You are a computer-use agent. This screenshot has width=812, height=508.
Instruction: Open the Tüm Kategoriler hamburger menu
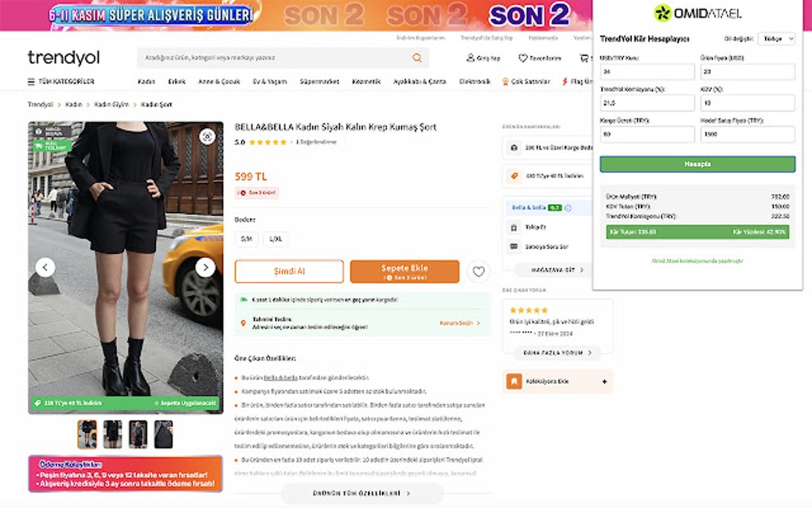pos(31,81)
